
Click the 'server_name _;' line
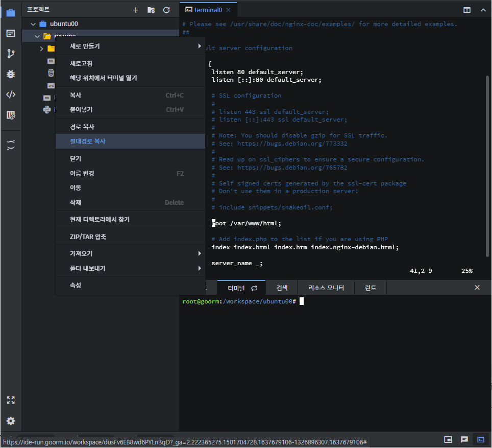(x=237, y=263)
